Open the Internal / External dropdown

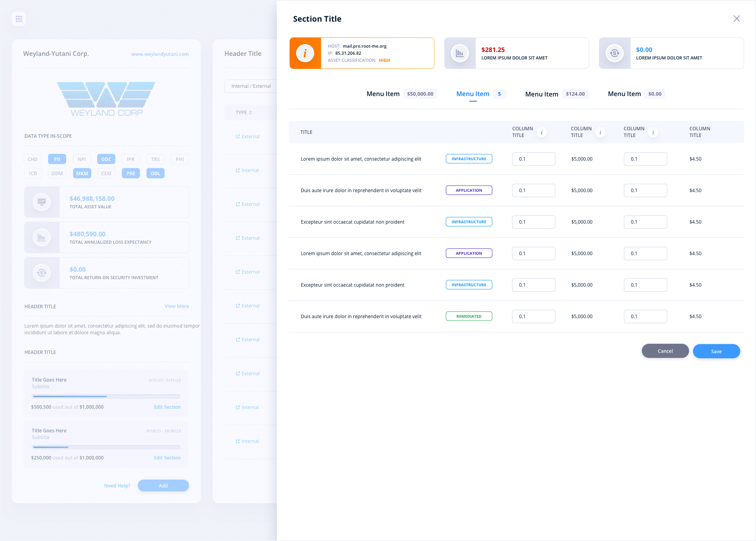pyautogui.click(x=251, y=86)
